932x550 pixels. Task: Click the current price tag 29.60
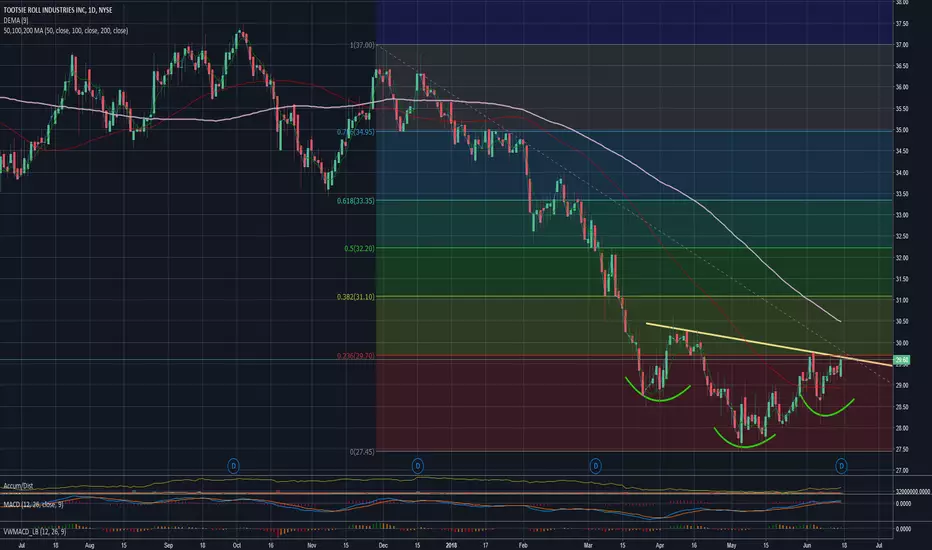[902, 360]
